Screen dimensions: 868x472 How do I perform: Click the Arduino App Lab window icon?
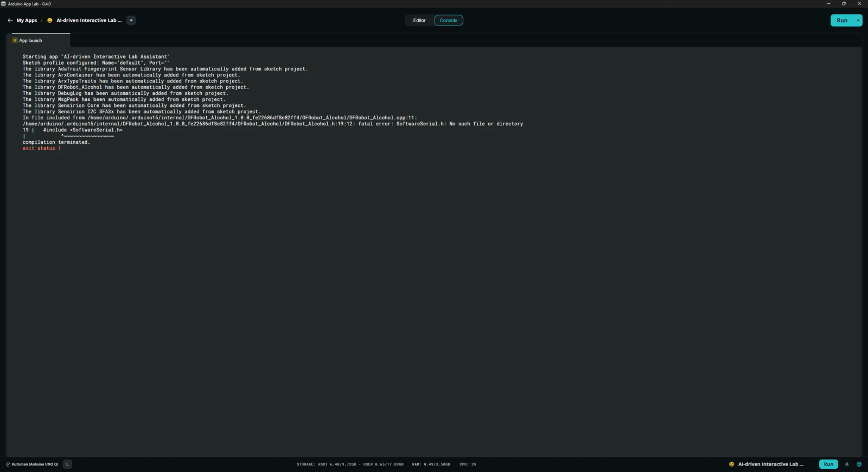click(3, 4)
